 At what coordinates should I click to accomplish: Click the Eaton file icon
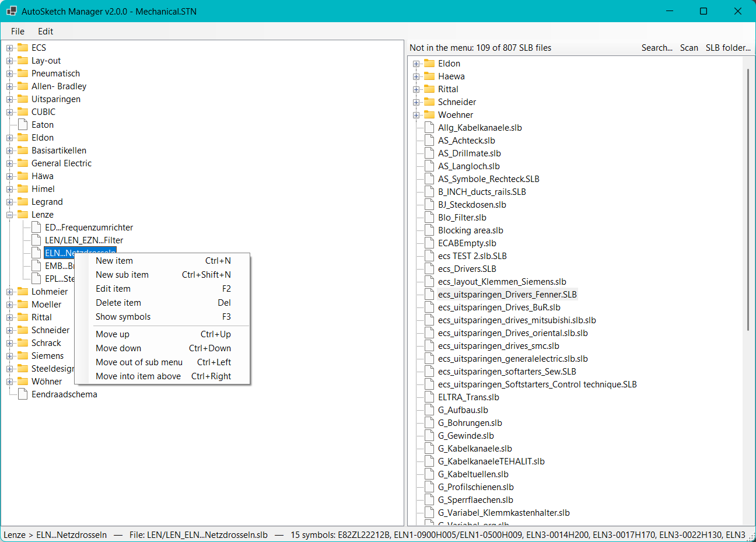click(23, 124)
